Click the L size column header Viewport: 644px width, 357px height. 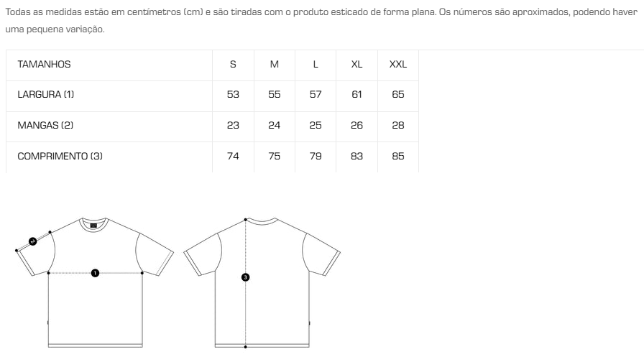(316, 65)
